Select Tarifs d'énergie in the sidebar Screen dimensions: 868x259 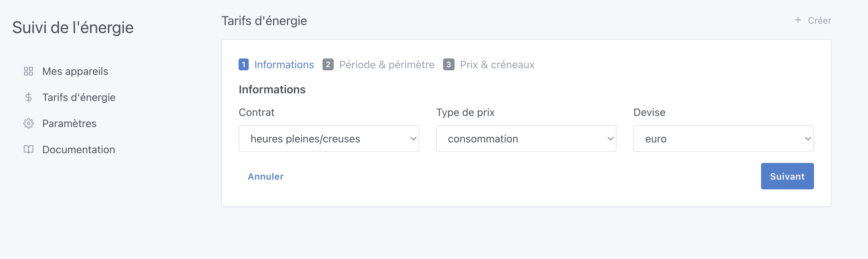click(79, 97)
